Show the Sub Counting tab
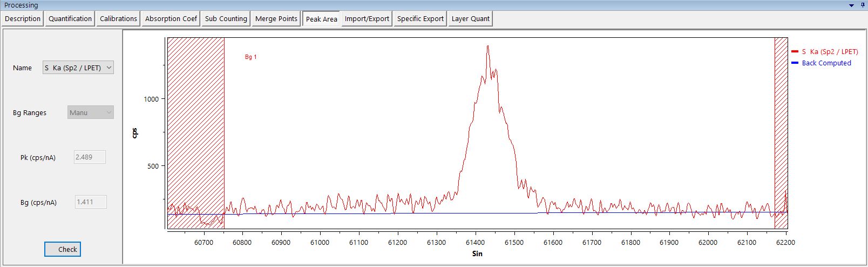 point(226,19)
